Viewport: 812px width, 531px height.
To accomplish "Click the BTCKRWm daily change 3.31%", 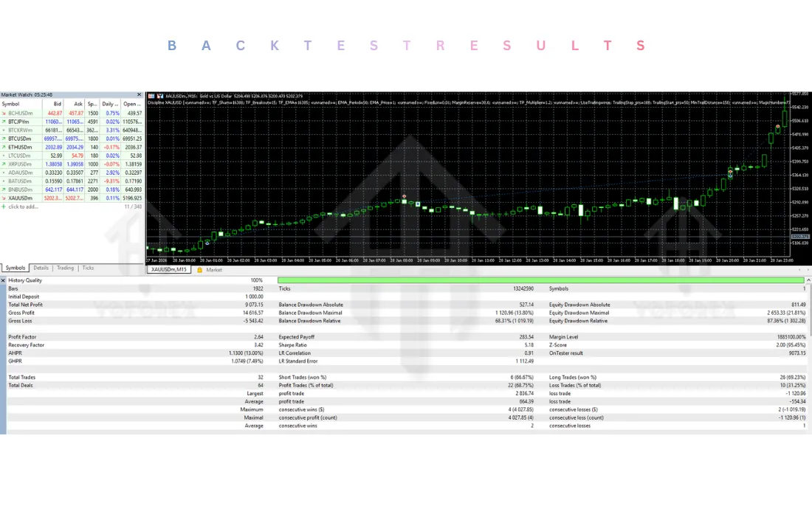I will point(113,130).
